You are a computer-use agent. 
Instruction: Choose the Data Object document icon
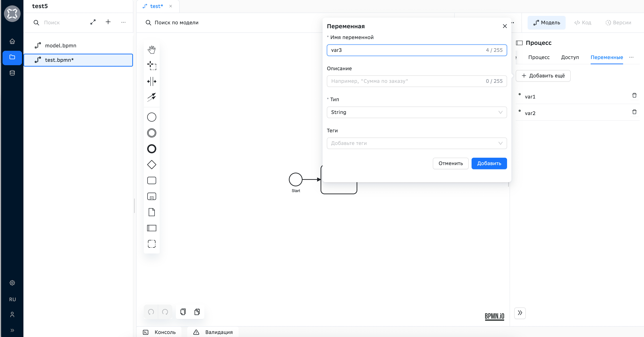coord(152,212)
